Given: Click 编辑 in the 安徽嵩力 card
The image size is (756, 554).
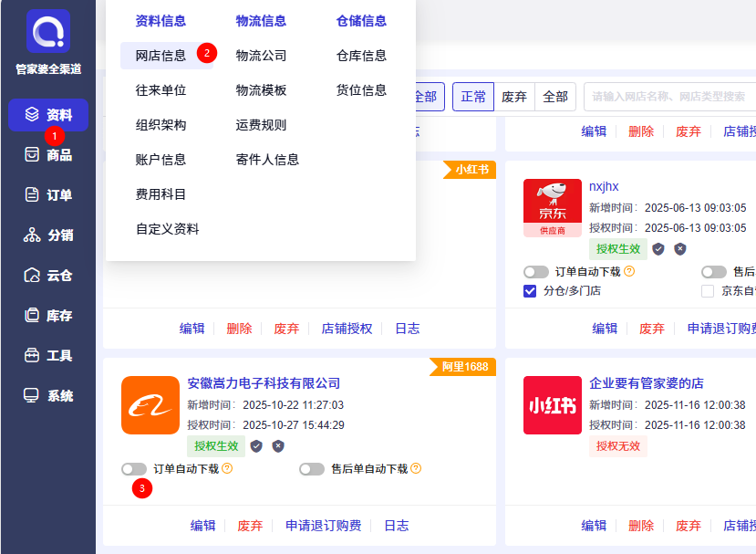Looking at the screenshot, I should click(202, 526).
